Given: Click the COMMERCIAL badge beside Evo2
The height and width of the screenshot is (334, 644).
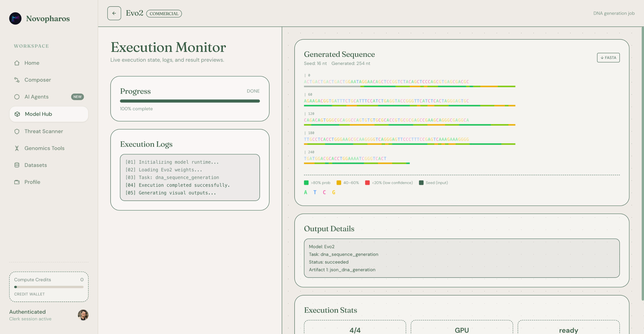Looking at the screenshot, I should 164,13.
